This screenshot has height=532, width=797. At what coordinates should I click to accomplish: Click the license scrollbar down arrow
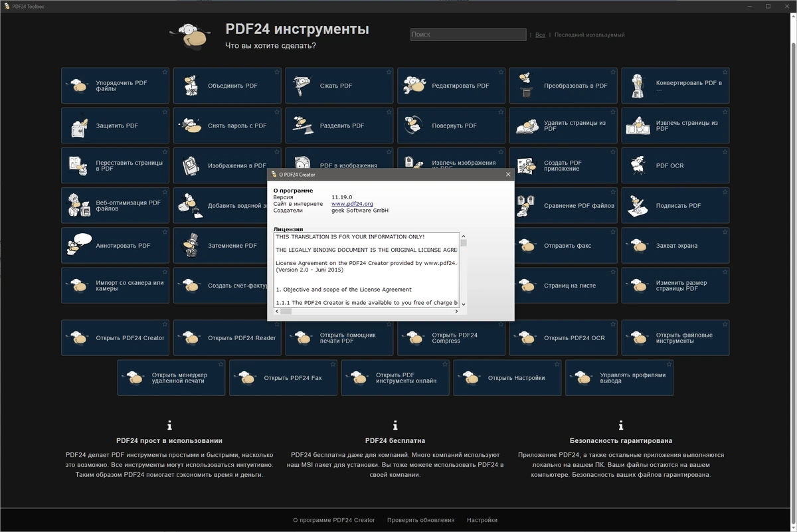[x=464, y=304]
